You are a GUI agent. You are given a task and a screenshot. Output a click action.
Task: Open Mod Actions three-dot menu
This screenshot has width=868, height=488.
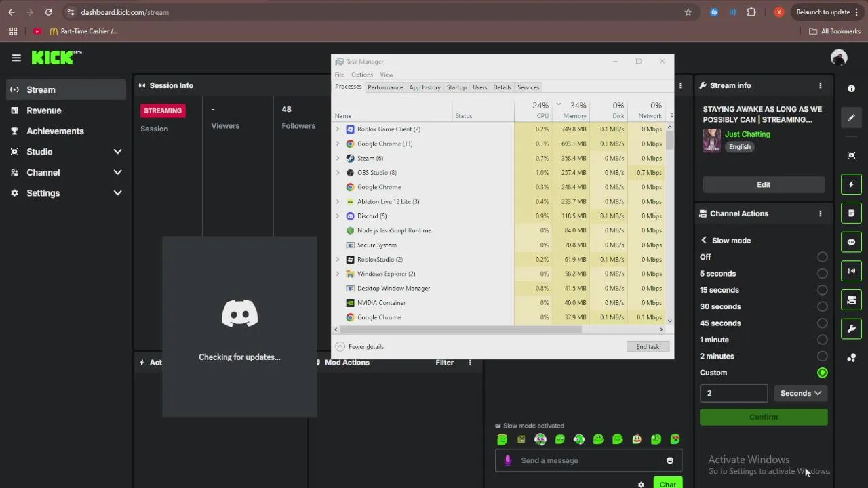(469, 363)
